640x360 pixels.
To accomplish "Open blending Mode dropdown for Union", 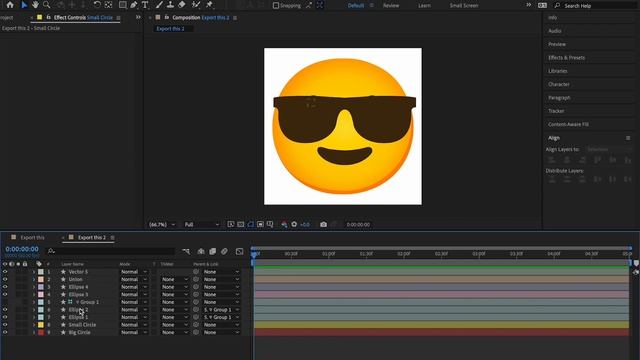I will point(133,279).
